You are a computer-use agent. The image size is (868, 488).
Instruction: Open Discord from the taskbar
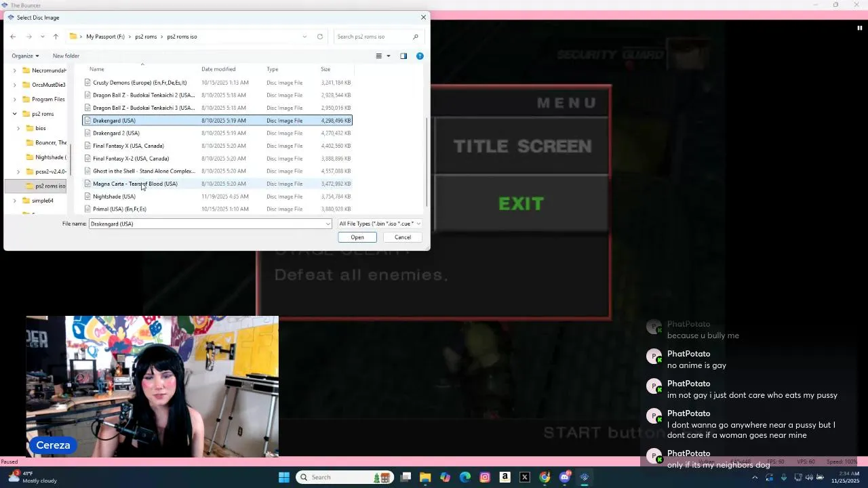[565, 477]
